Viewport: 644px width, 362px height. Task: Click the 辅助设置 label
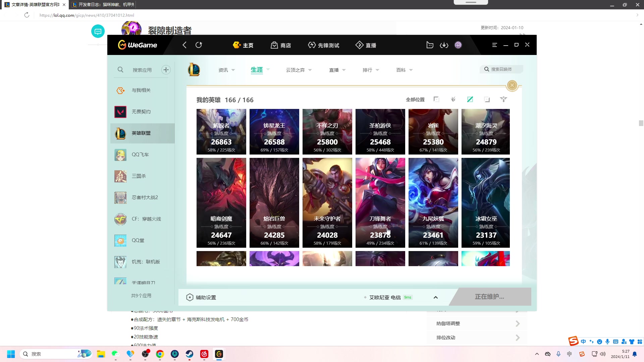(x=206, y=297)
